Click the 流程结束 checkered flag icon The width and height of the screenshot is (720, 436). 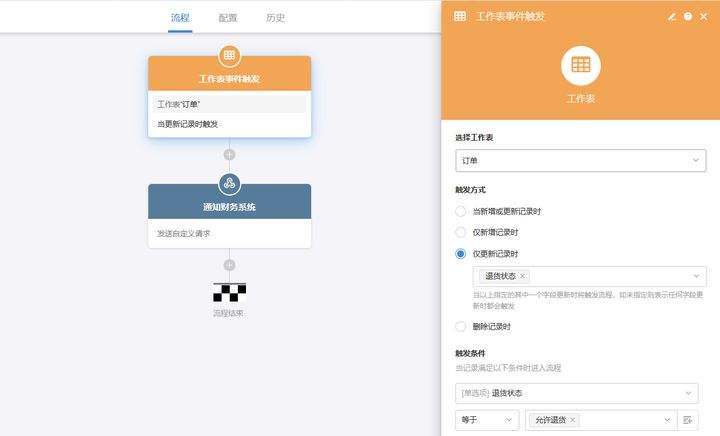point(229,292)
